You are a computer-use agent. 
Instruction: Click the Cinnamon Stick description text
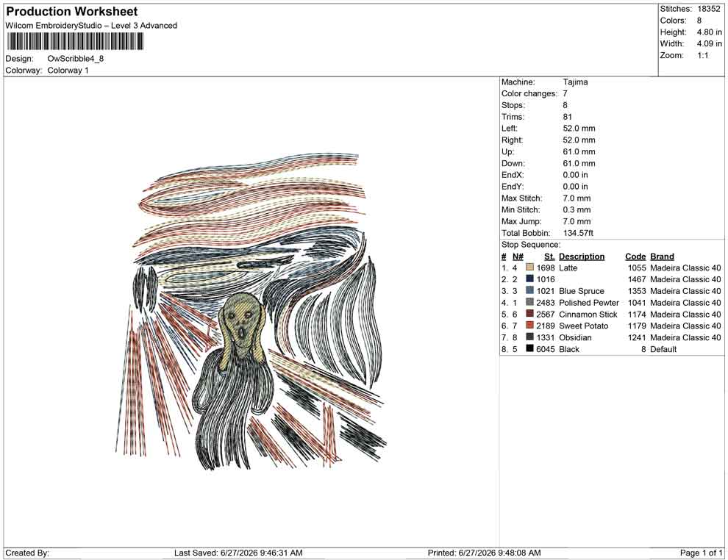[x=588, y=314]
